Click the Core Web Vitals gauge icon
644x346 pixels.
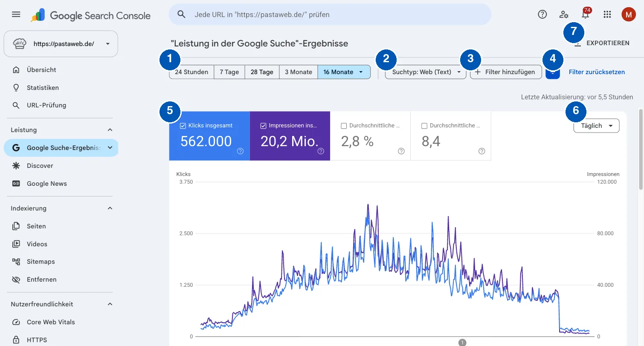point(16,322)
